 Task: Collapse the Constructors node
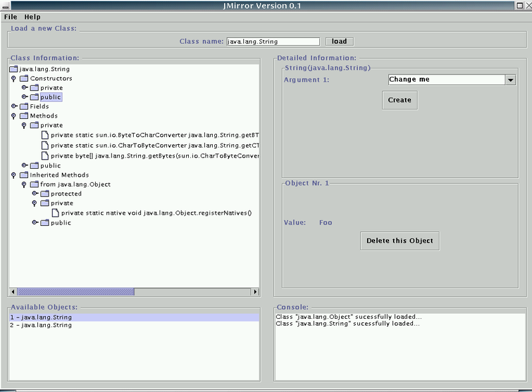coord(13,78)
